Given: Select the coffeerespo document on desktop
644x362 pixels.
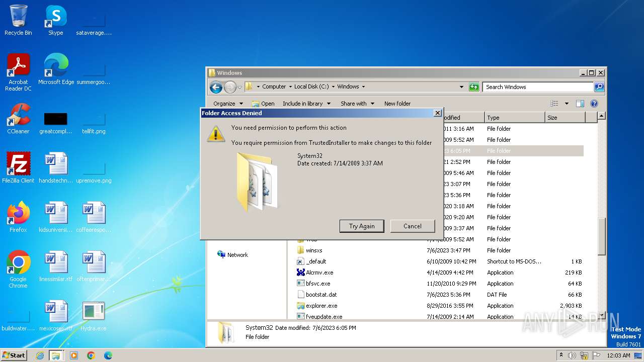Looking at the screenshot, I should point(94,217).
